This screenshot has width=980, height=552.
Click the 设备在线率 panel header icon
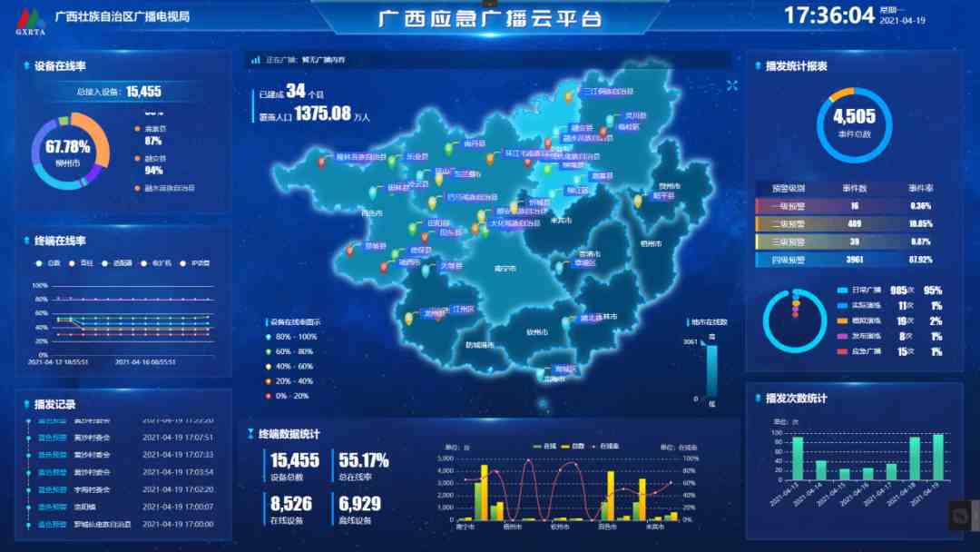click(x=25, y=64)
